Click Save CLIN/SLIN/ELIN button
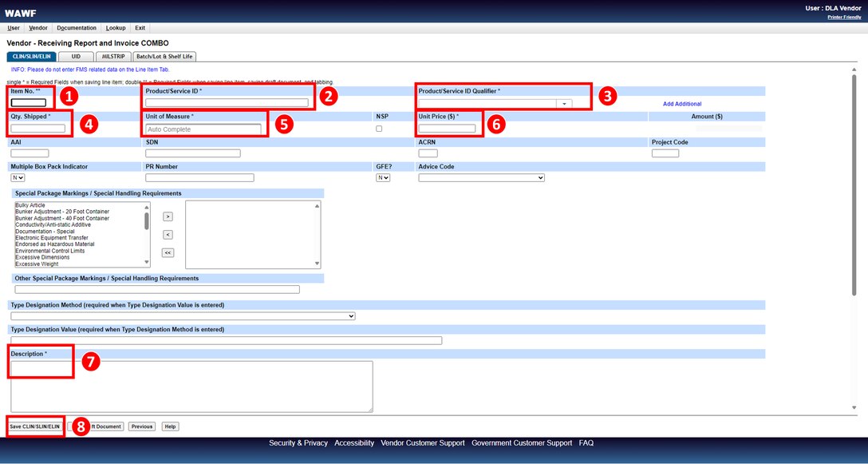Image resolution: width=868 pixels, height=464 pixels. pyautogui.click(x=34, y=426)
